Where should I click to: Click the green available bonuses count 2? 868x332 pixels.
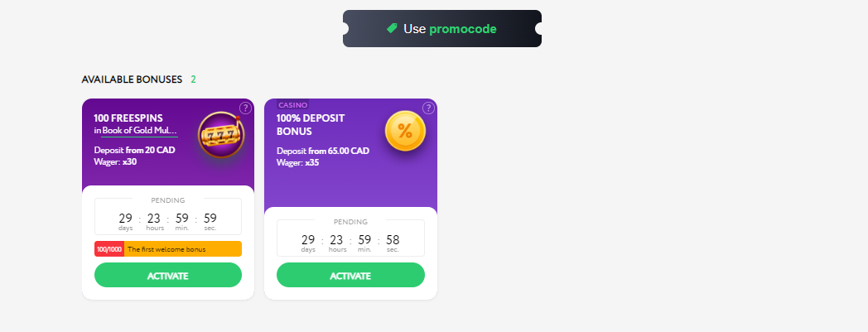point(193,79)
